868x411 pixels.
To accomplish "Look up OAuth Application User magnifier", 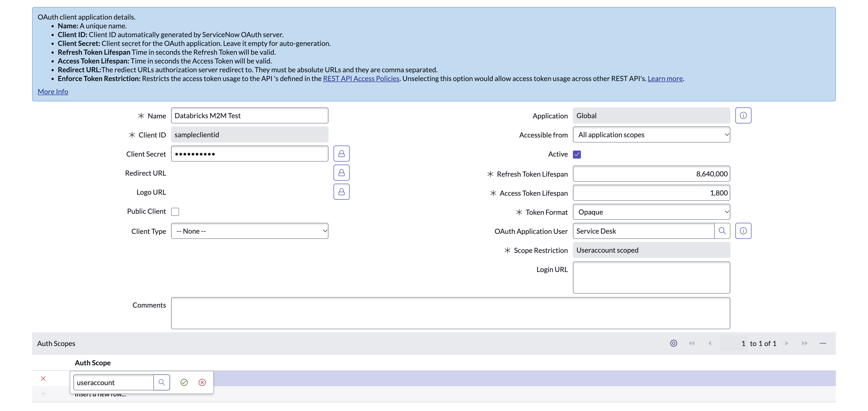I will coord(722,231).
